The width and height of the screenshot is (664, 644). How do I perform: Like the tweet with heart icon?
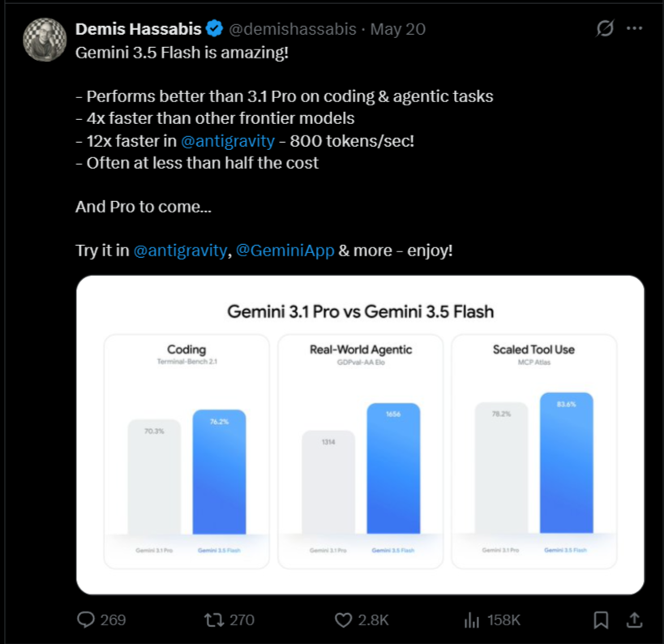coord(344,620)
